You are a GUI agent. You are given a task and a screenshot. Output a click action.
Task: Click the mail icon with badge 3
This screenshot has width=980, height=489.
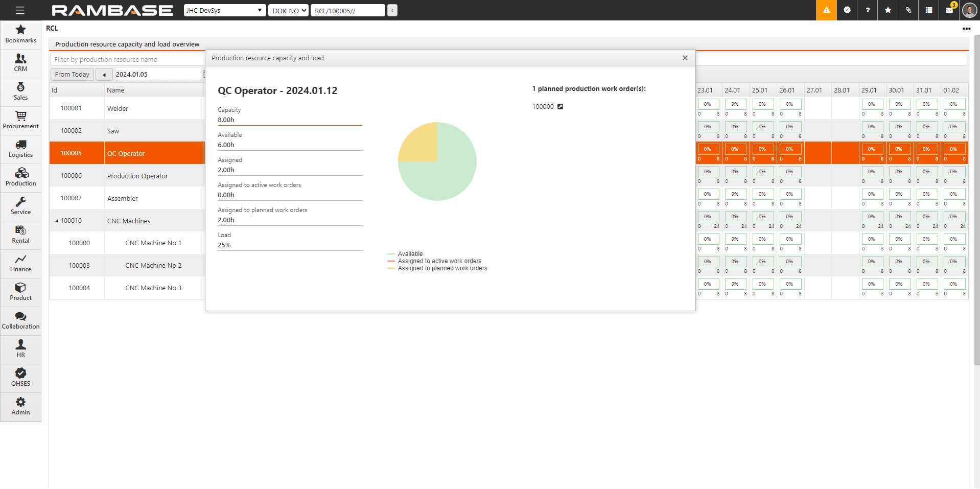click(949, 10)
